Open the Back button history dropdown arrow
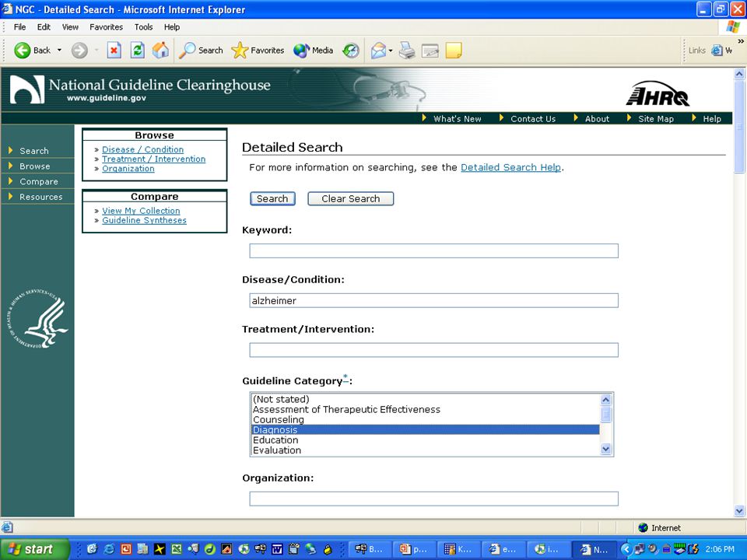Viewport: 747px width, 560px height. 60,50
